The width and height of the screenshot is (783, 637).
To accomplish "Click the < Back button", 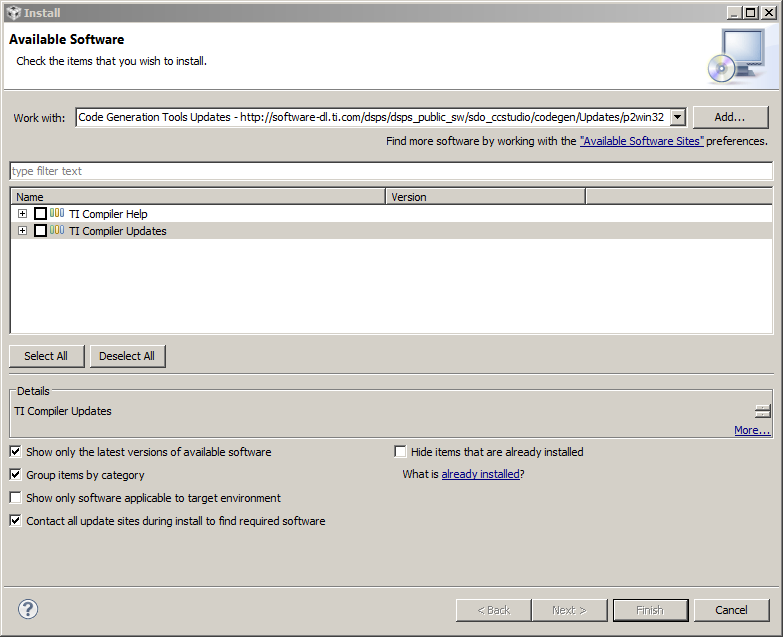I will click(493, 610).
